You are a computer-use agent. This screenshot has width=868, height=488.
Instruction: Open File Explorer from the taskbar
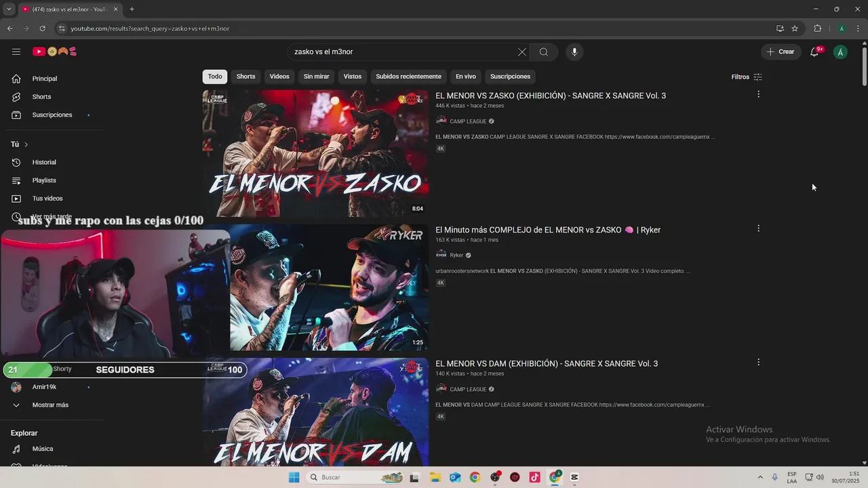[435, 477]
